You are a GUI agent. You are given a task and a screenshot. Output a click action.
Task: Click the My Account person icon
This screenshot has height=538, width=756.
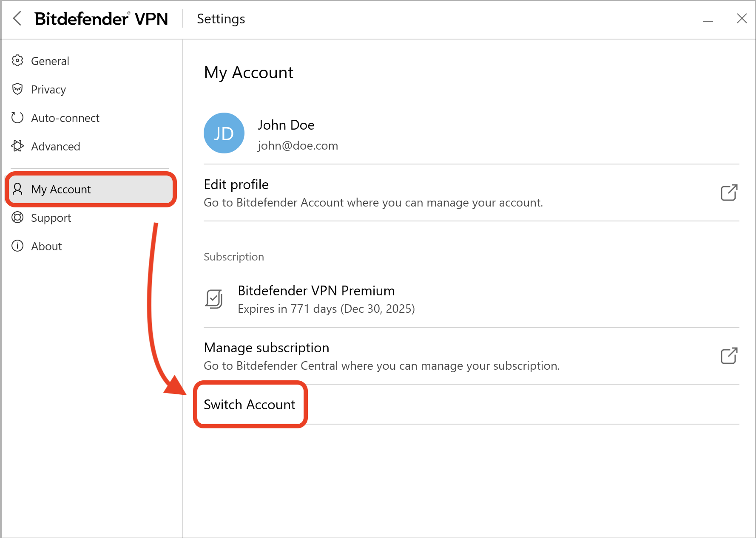pos(17,190)
